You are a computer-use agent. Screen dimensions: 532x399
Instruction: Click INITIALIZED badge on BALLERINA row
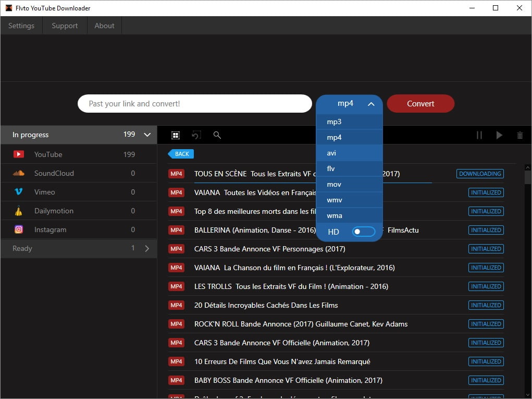pyautogui.click(x=486, y=230)
